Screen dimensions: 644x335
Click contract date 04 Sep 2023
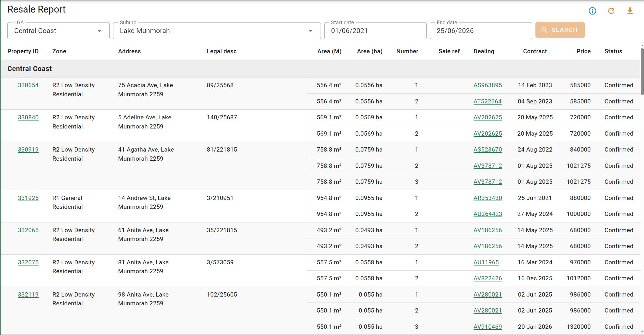click(535, 101)
